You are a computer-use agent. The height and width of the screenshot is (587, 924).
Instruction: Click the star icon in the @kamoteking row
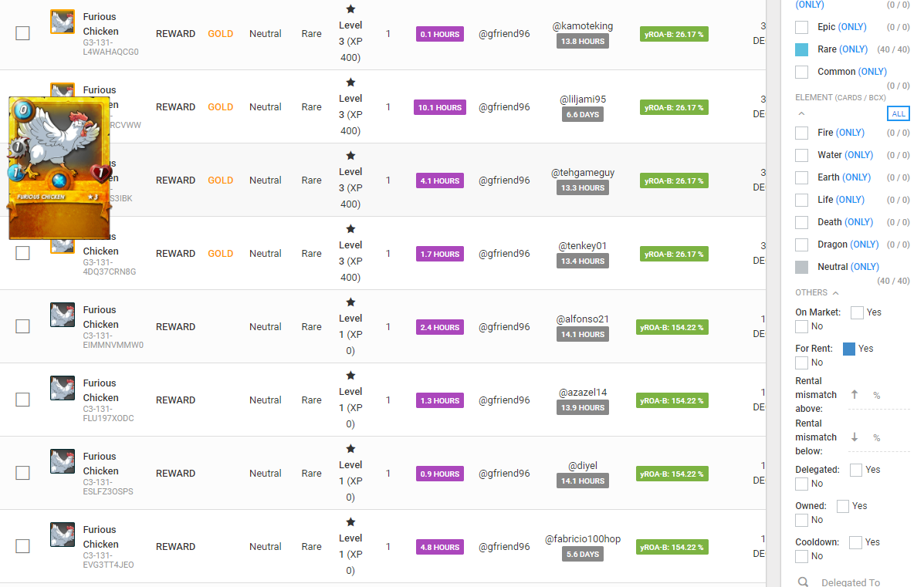[x=350, y=8]
